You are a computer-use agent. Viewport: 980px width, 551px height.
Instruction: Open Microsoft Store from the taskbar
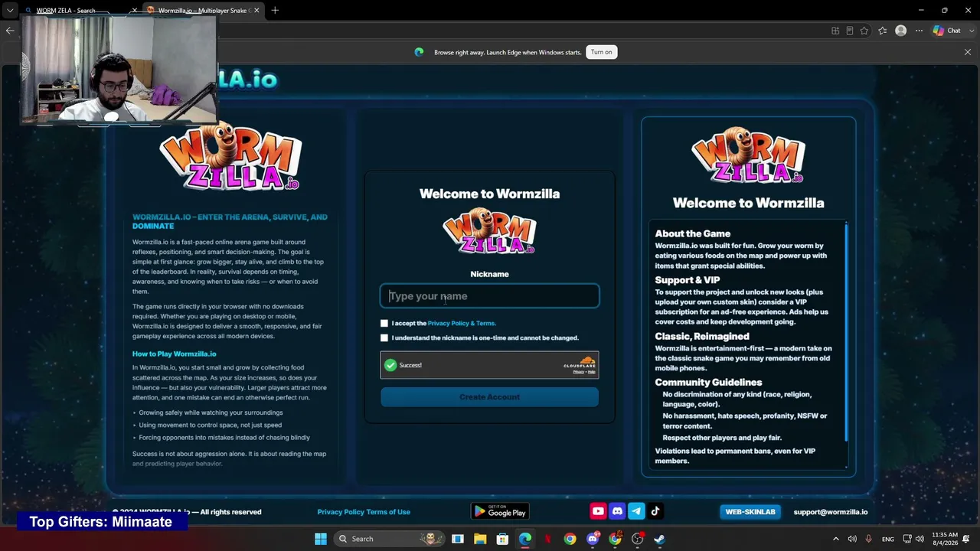tap(502, 539)
